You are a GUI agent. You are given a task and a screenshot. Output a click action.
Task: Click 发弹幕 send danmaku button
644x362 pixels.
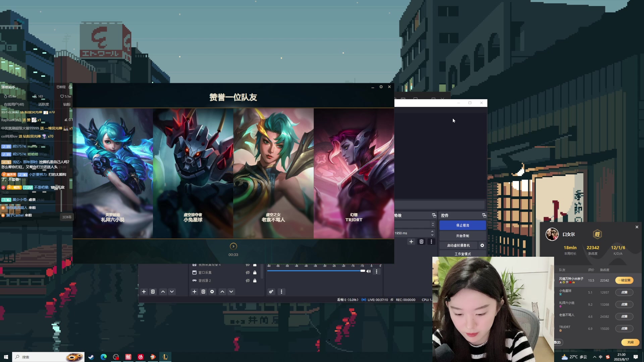point(67,217)
